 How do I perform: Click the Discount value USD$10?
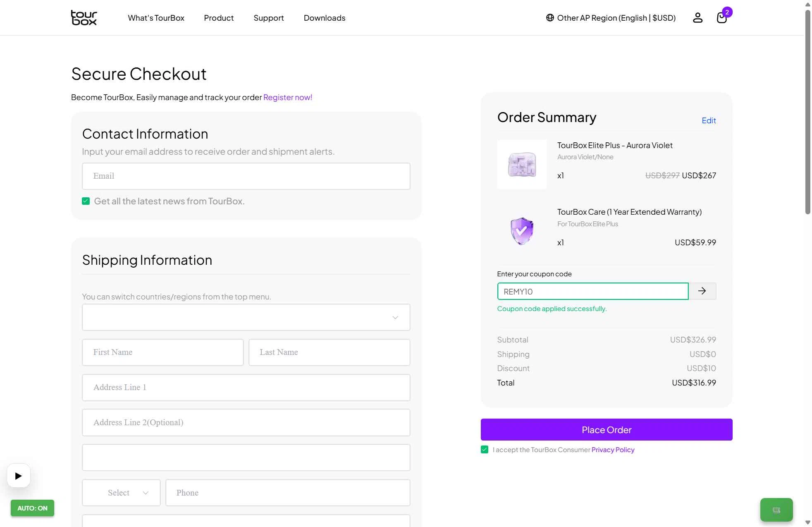[701, 368]
